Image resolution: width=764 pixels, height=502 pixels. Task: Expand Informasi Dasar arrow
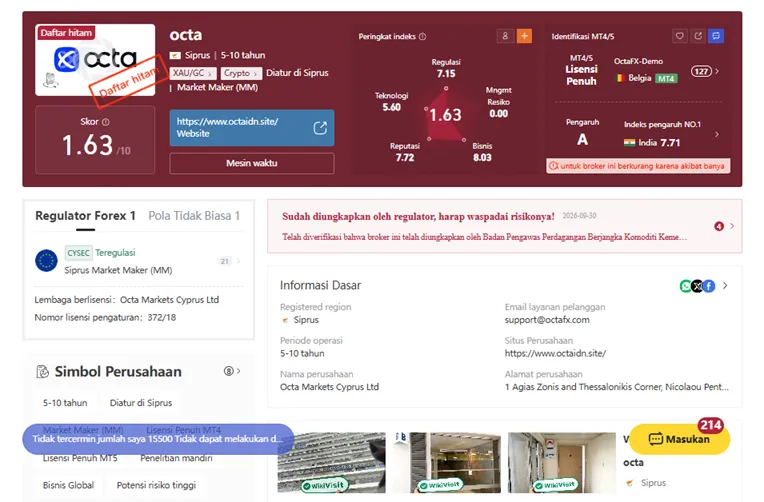[x=725, y=286]
